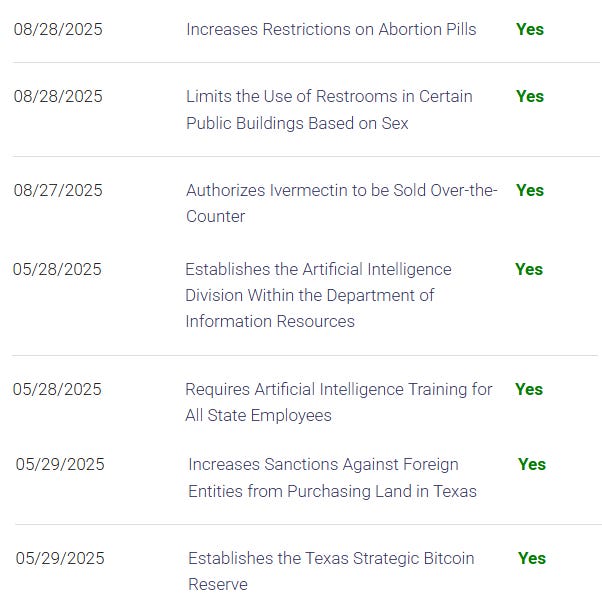Select 08/28/2025 date of Abortion Pills row
The image size is (602, 609).
[x=58, y=30]
